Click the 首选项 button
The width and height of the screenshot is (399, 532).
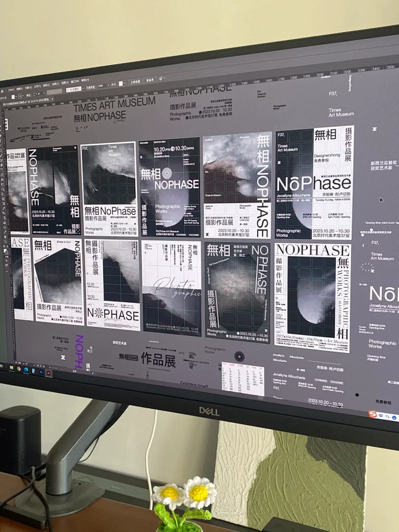point(149,79)
